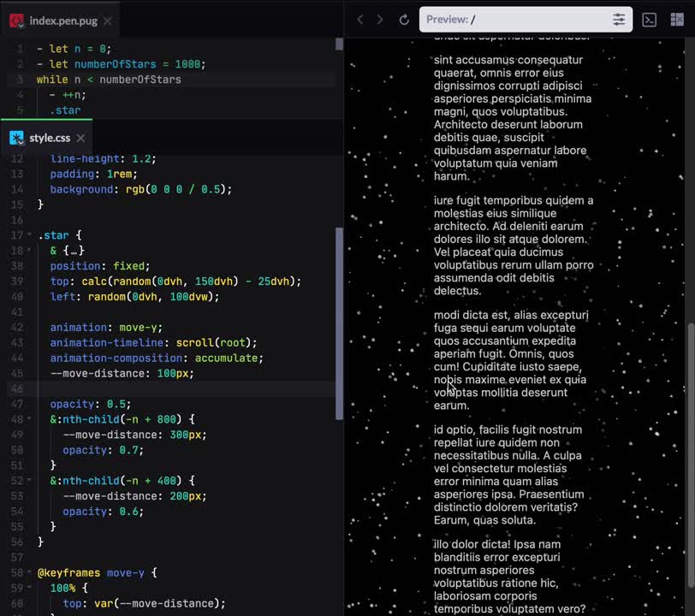This screenshot has width=695, height=616.
Task: Open the console terminal icon
Action: coord(650,20)
